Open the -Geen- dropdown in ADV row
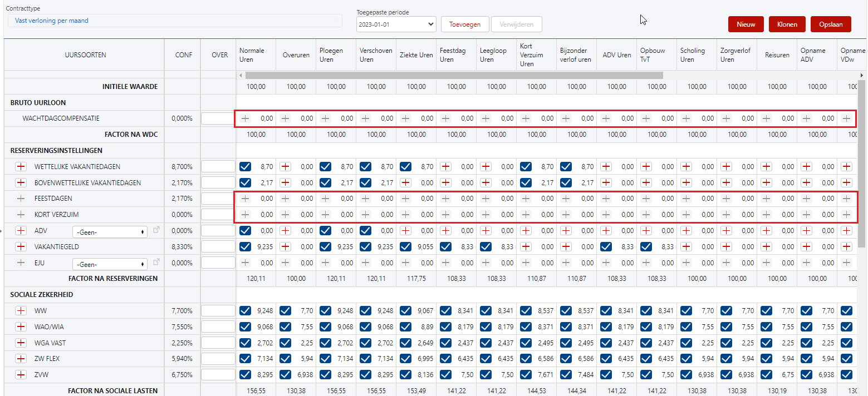 (x=110, y=231)
